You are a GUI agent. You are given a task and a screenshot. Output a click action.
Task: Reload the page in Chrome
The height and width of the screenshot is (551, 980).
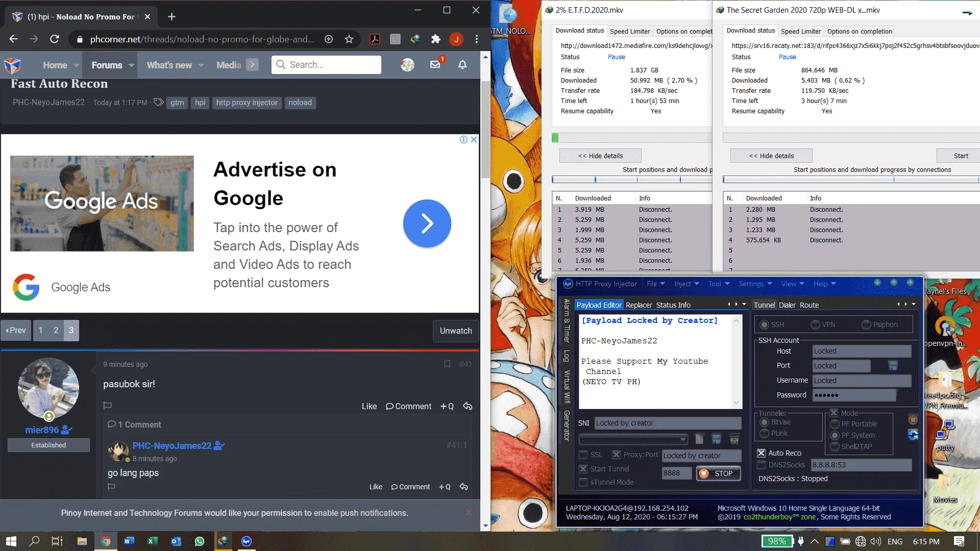pyautogui.click(x=55, y=39)
